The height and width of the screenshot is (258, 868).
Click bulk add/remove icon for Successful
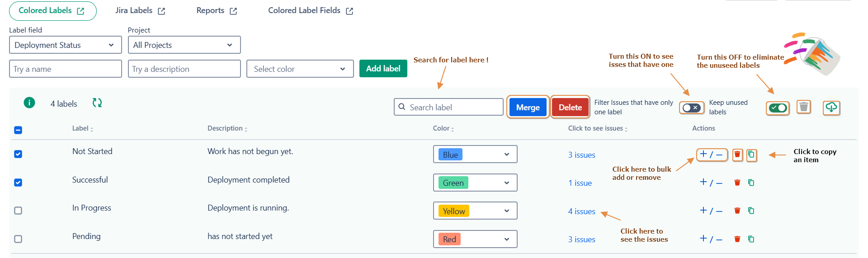pos(711,183)
